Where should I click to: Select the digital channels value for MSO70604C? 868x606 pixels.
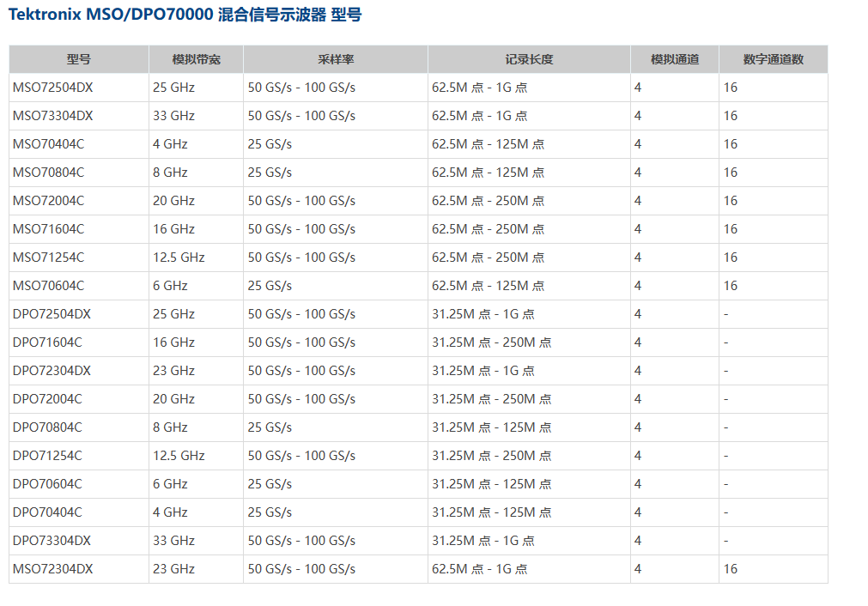pos(730,286)
